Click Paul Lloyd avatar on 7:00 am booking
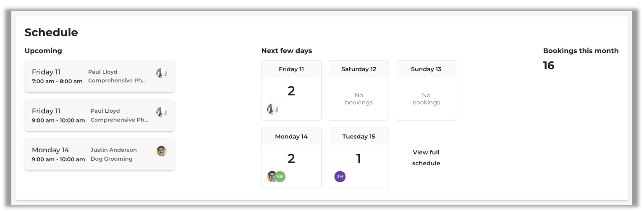This screenshot has width=644, height=212. click(162, 73)
